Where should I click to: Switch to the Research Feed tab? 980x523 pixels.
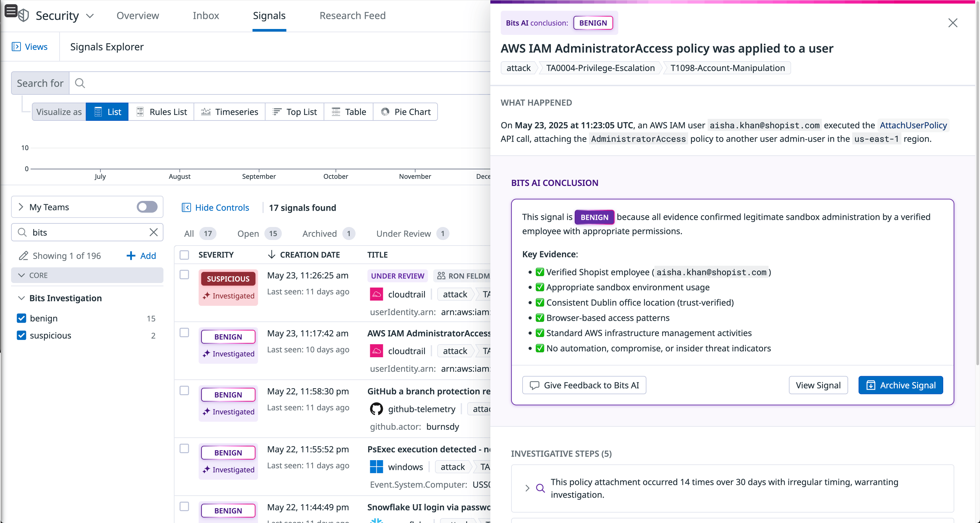coord(352,16)
